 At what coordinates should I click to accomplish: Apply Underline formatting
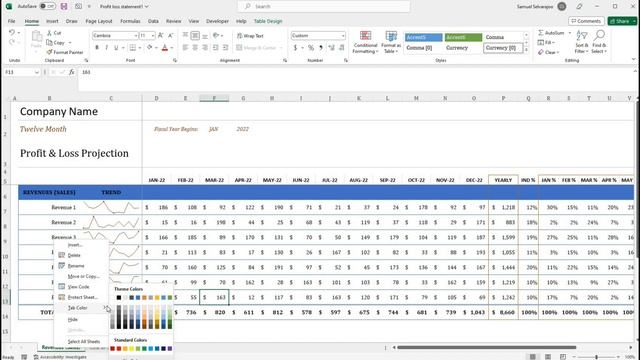click(116, 48)
